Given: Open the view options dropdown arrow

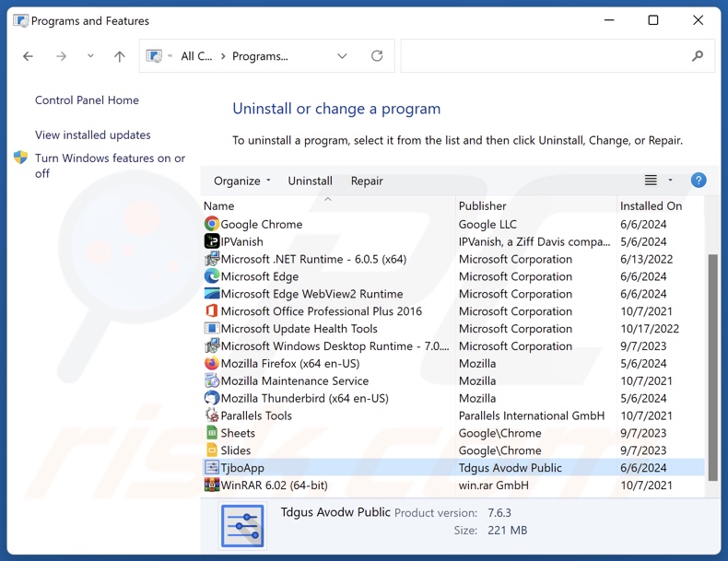Looking at the screenshot, I should 670,181.
